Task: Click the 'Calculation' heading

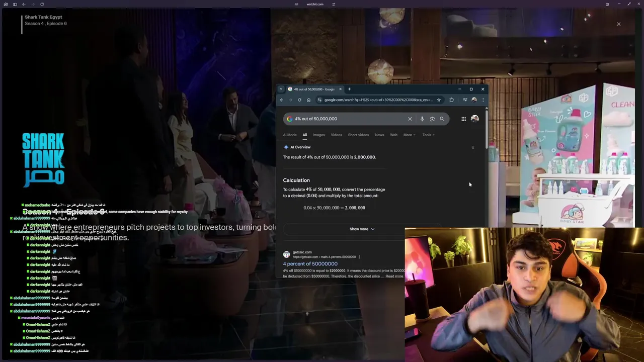Action: coord(296,180)
